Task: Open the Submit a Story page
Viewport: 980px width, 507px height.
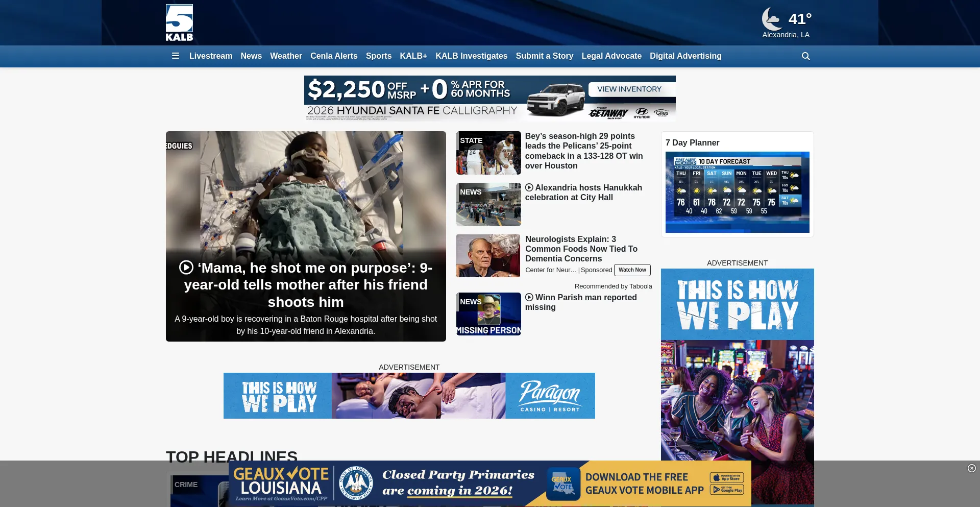Action: [544, 56]
